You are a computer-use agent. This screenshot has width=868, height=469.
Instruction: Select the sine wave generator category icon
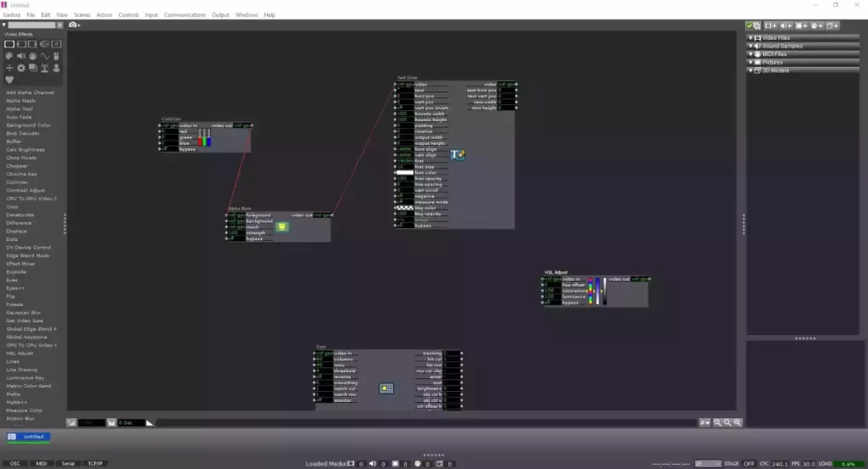(45, 56)
